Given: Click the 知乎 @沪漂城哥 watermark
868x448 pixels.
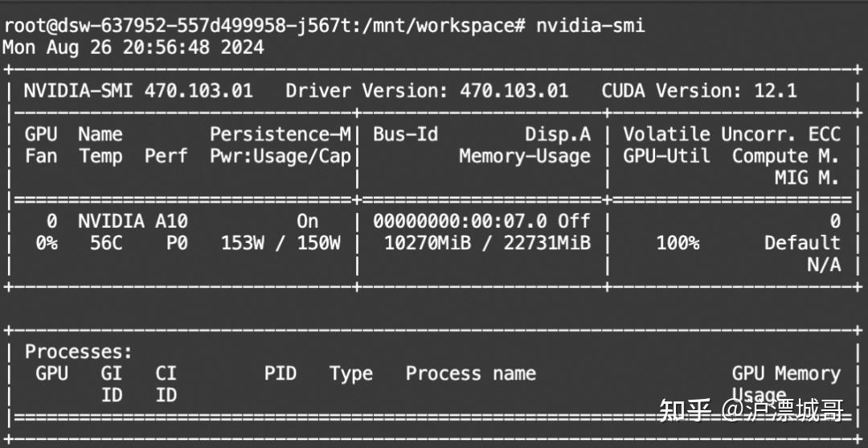Looking at the screenshot, I should pos(751,411).
